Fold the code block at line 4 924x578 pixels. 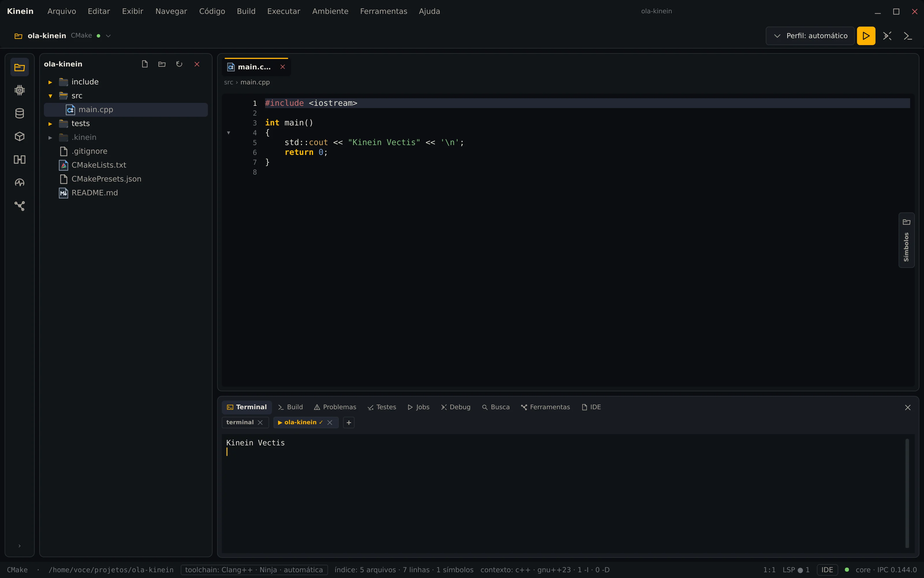pyautogui.click(x=228, y=133)
